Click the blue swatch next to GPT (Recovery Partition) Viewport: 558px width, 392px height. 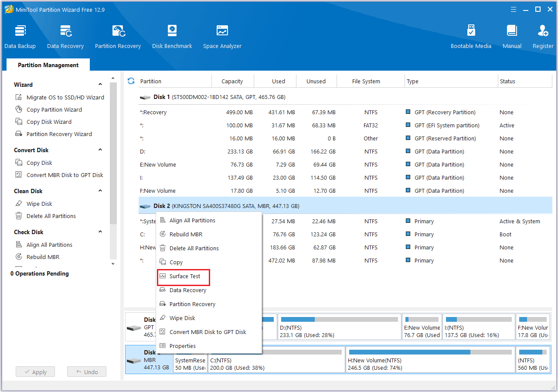tap(408, 112)
